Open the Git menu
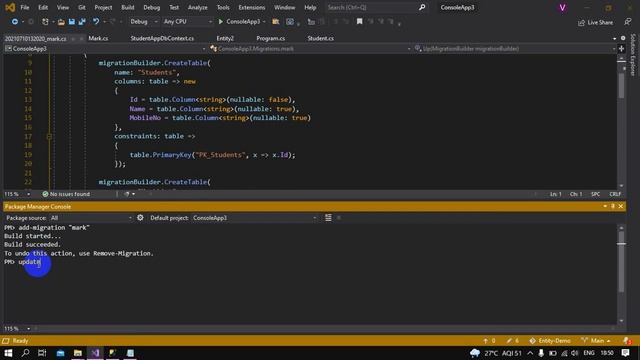 pyautogui.click(x=82, y=7)
